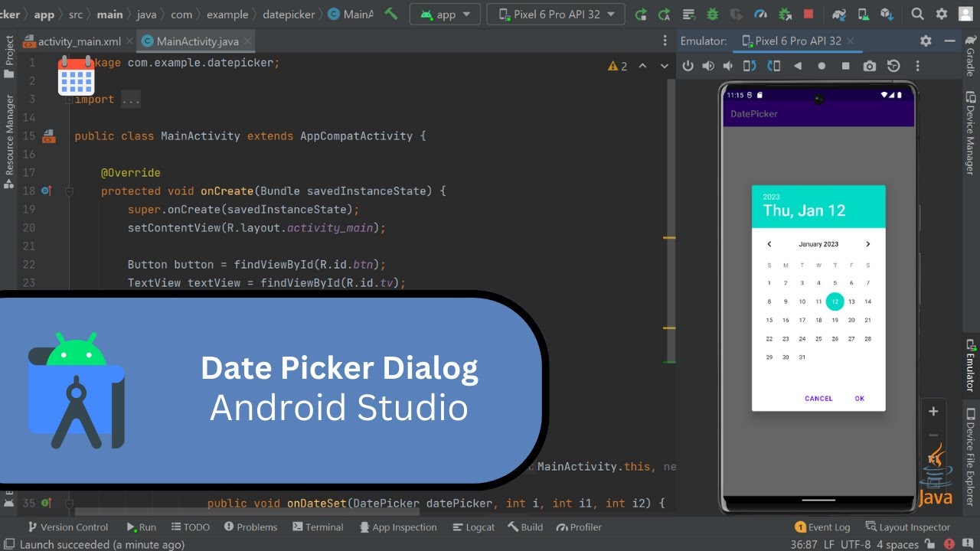Go to the next highlighted error arrow
The width and height of the screenshot is (980, 551).
(663, 67)
